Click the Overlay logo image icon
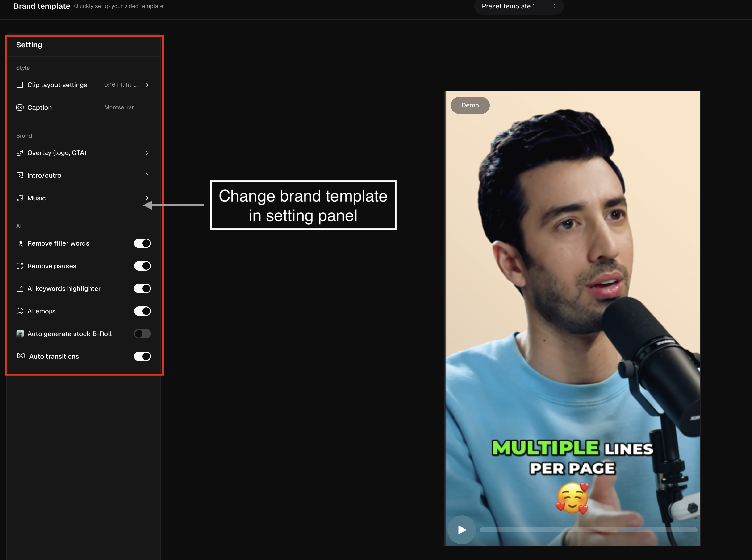This screenshot has height=560, width=752. tap(20, 153)
